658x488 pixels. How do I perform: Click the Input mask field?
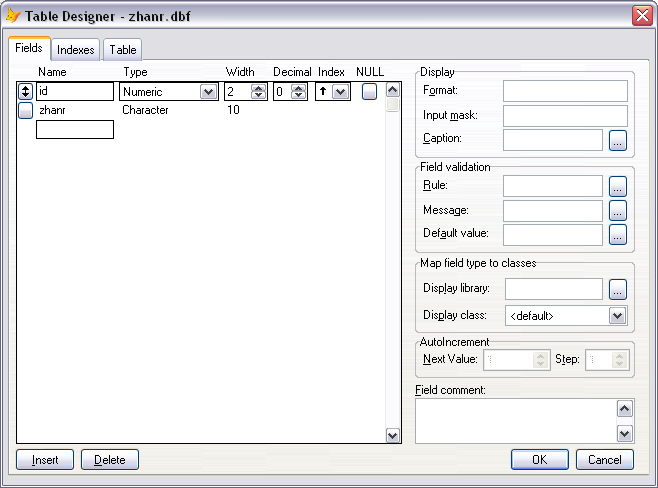click(565, 116)
